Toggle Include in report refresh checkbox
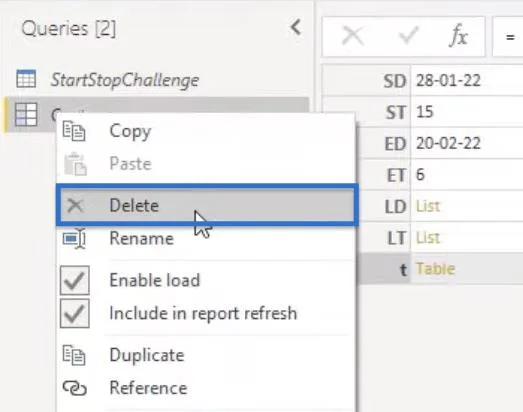Screen dimensions: 523x412 click(75, 313)
